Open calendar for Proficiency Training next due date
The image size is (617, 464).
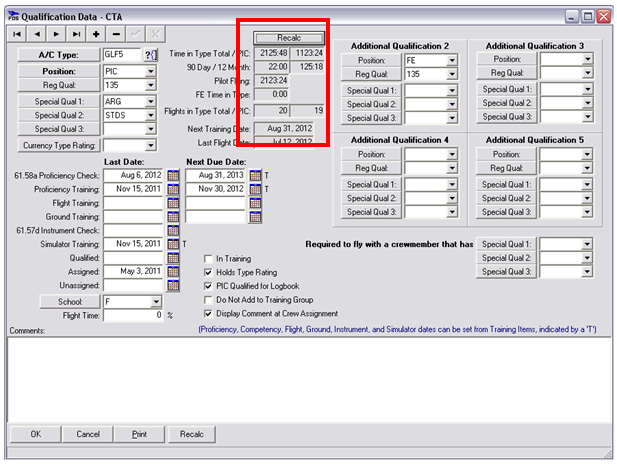tap(255, 189)
